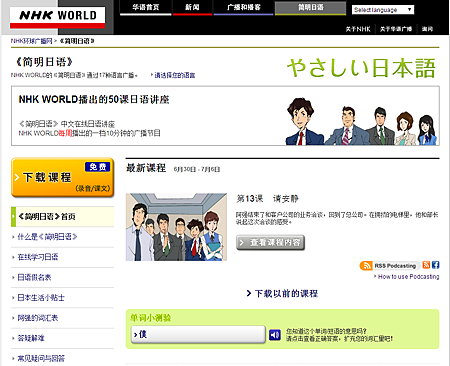Open 日本生活小贴士 sidebar item

pyautogui.click(x=41, y=298)
